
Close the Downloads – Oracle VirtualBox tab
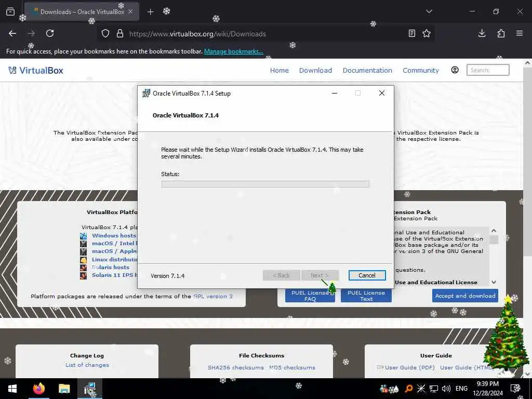click(130, 11)
